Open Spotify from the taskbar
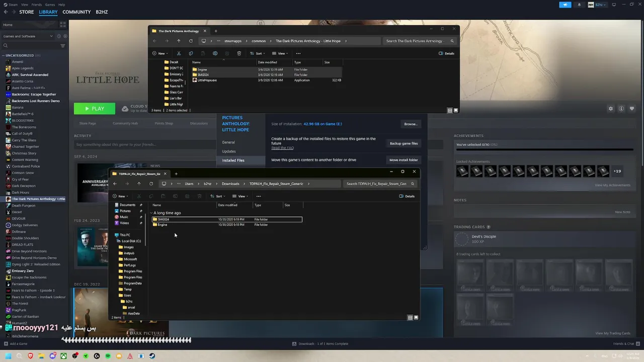Viewport: 644px width, 362px height. coord(108,356)
